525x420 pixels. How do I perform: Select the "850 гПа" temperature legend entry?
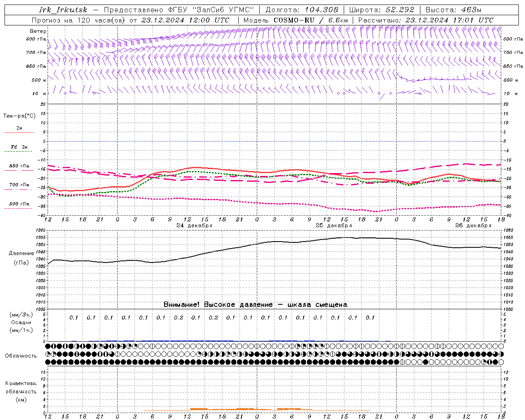(x=19, y=166)
